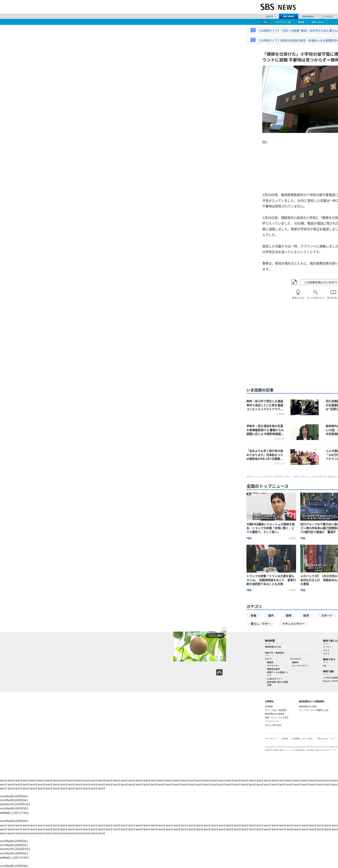This screenshot has width=338, height=868.
Task: Click the SBS NEWS logo
Action: [x=278, y=7]
